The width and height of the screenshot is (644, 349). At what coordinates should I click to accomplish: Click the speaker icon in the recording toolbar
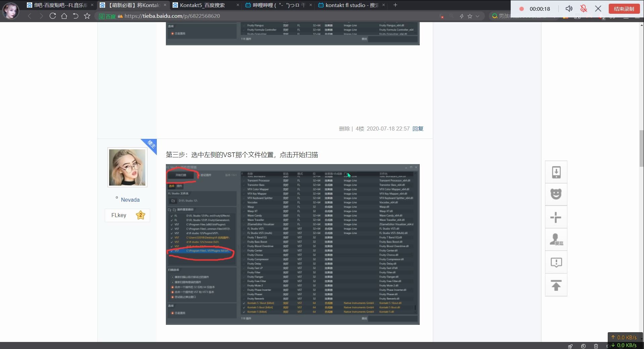(x=569, y=9)
